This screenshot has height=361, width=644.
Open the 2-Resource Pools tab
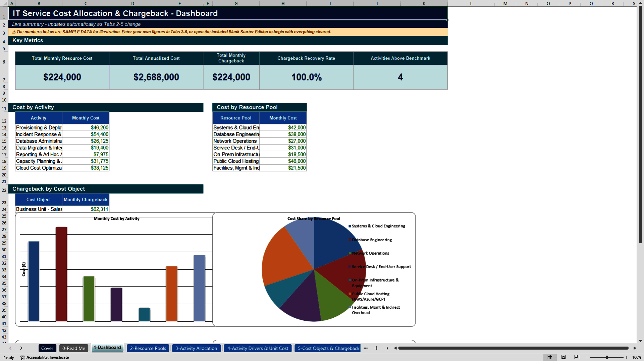pos(148,348)
